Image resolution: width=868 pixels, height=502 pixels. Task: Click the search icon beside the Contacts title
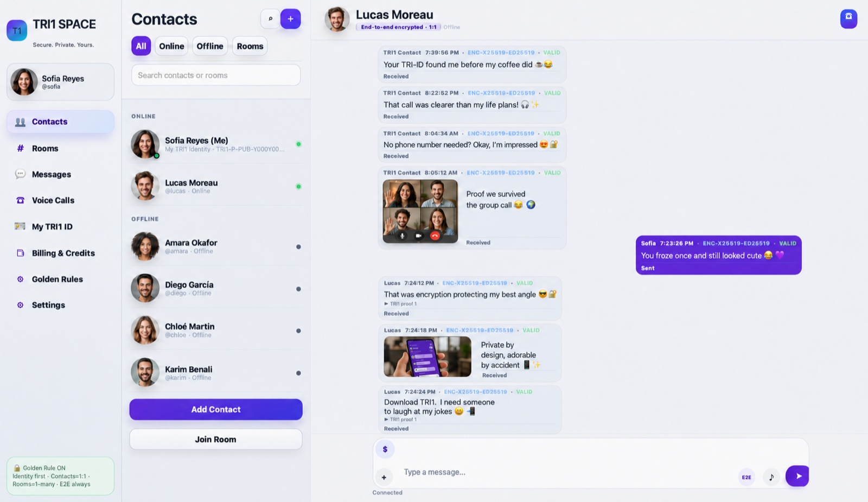click(270, 19)
